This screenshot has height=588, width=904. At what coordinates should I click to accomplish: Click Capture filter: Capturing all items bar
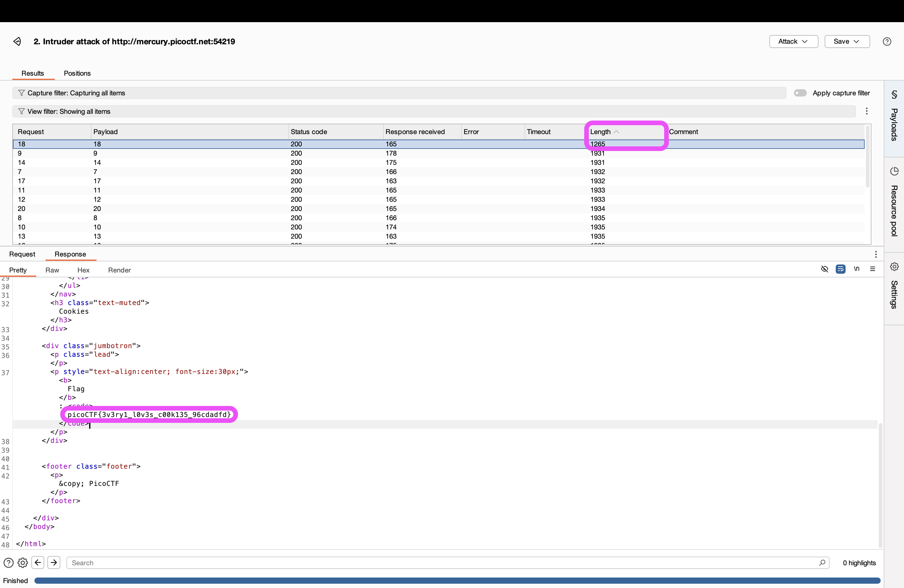tap(399, 93)
